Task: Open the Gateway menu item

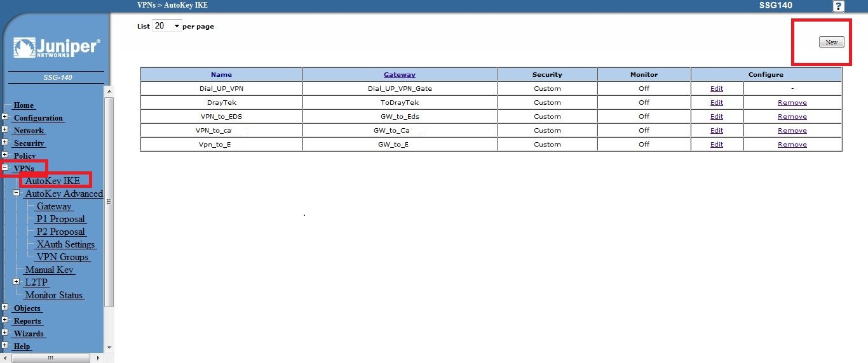Action: [x=54, y=206]
